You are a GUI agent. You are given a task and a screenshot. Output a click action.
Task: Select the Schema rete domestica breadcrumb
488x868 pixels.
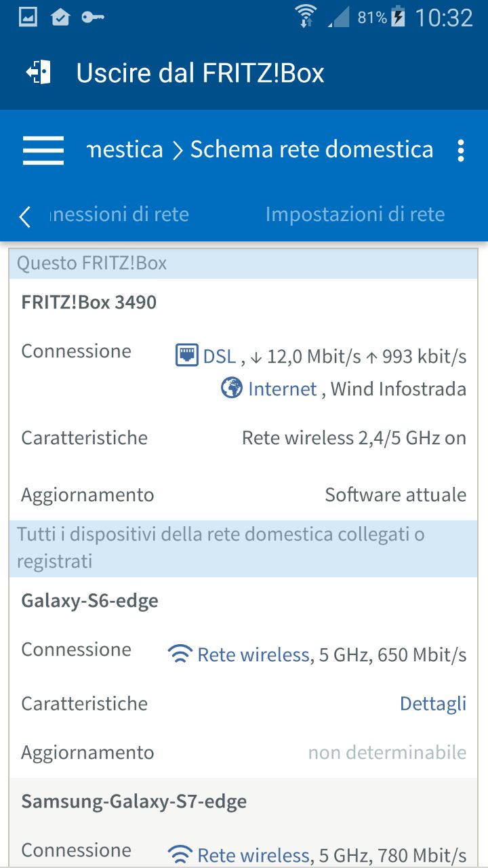pos(311,150)
